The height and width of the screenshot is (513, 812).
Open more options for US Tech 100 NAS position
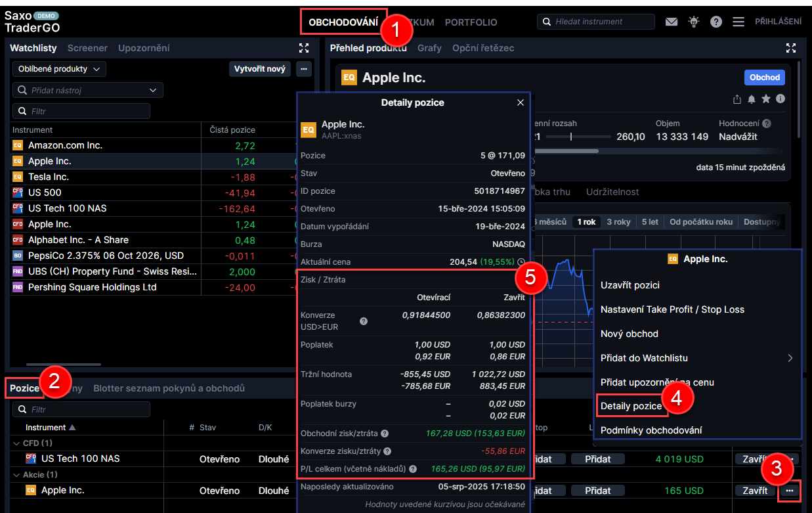790,458
